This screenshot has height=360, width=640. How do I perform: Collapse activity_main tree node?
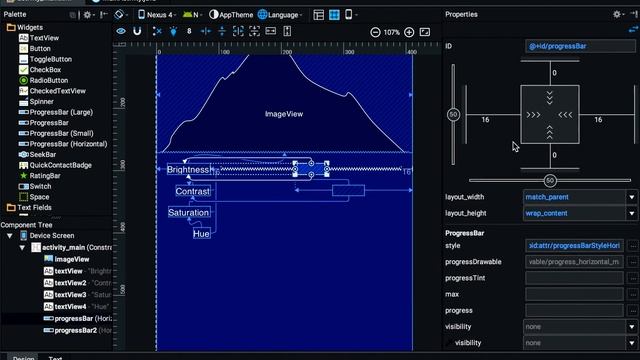point(22,248)
